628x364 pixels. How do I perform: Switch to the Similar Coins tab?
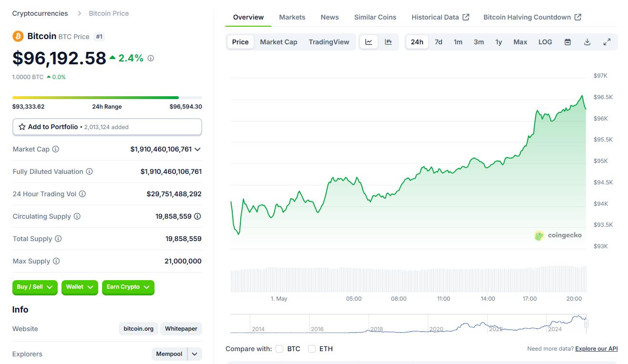click(375, 17)
